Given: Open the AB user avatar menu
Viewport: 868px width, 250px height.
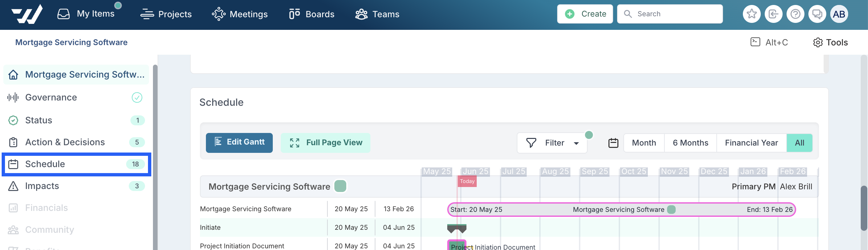Looking at the screenshot, I should pyautogui.click(x=839, y=14).
